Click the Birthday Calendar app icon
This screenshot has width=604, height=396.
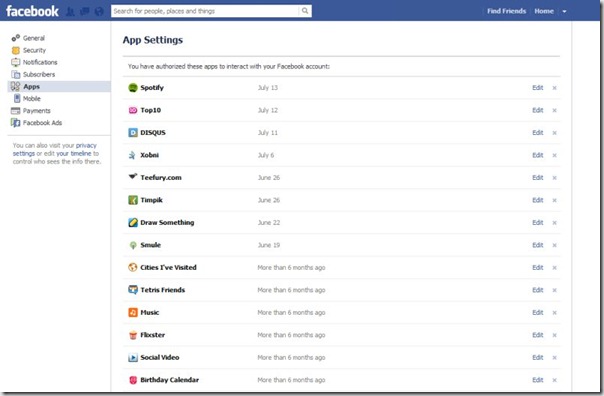(133, 380)
